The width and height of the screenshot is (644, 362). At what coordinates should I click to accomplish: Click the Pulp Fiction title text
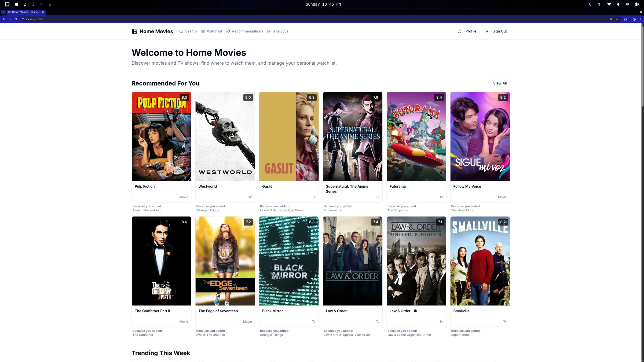(x=145, y=186)
